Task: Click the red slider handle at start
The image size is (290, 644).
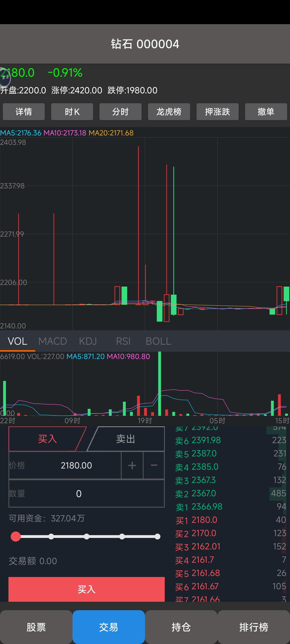Action: click(x=16, y=537)
